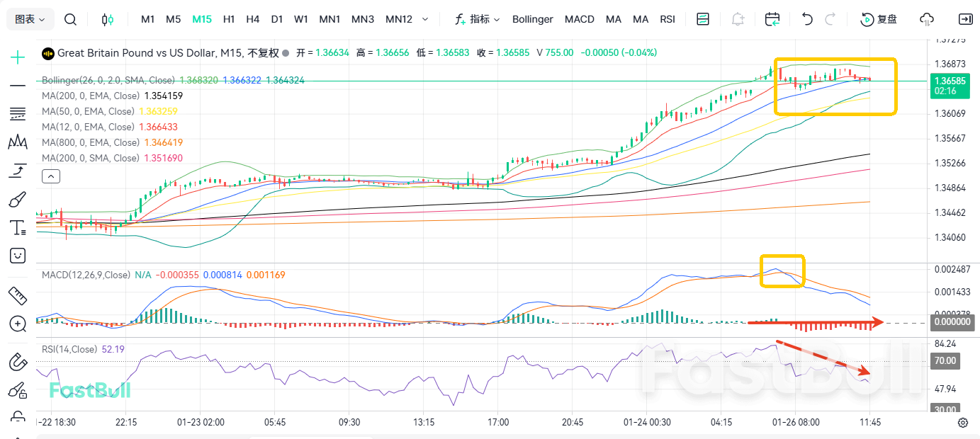Select the D1 timeframe tab

tap(276, 19)
